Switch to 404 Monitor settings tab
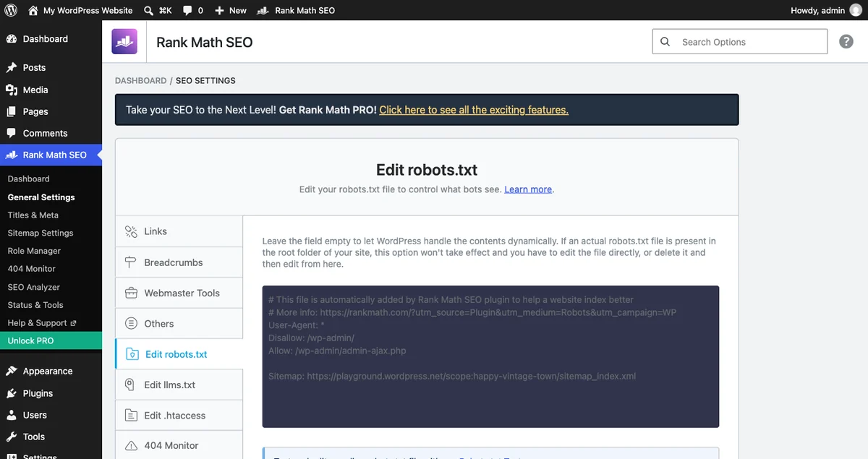 click(x=179, y=445)
